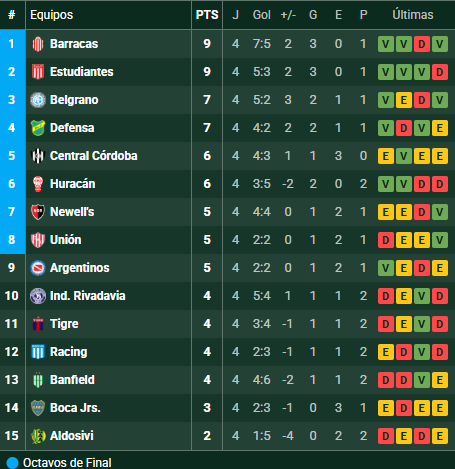Open the Huracán balloon crest icon
This screenshot has width=455, height=469.
(x=38, y=184)
